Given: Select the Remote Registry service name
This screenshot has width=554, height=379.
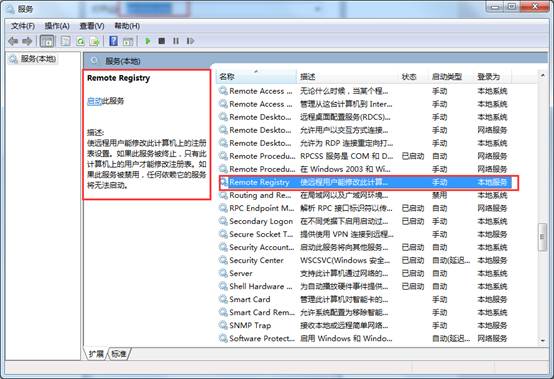Looking at the screenshot, I should (x=259, y=182).
